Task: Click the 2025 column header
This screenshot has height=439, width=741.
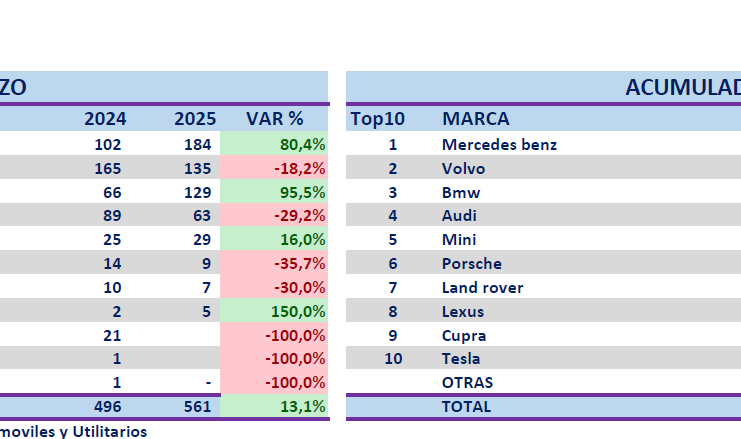Action: 195,118
